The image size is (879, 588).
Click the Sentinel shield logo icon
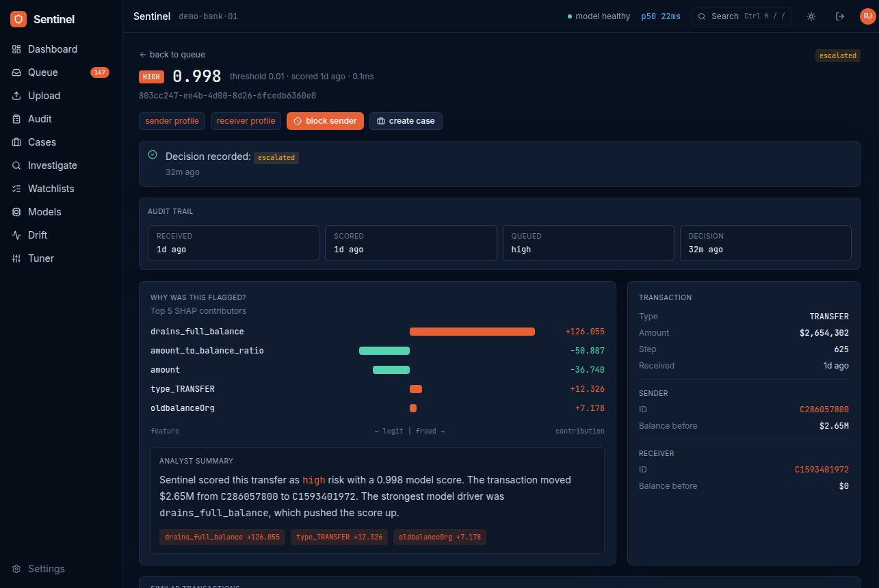pos(18,19)
